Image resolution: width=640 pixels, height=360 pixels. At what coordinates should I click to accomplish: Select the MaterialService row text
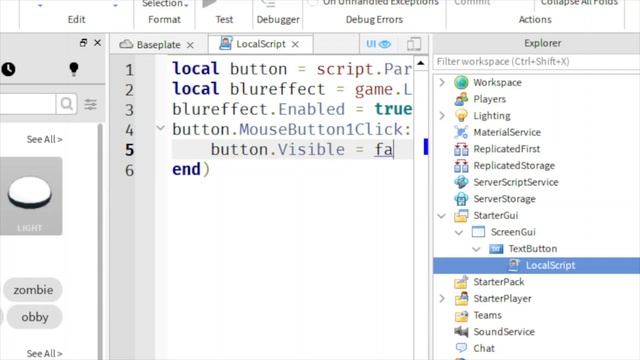pos(507,132)
